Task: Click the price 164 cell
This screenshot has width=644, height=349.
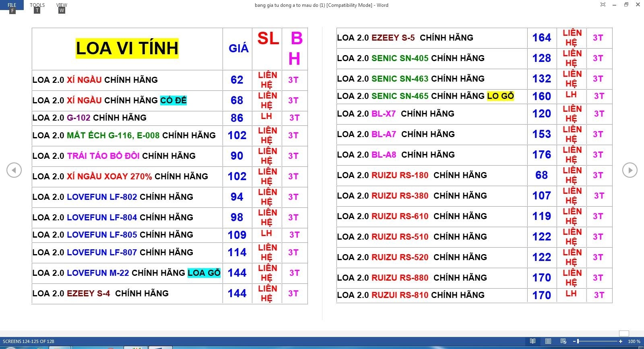Action: (x=542, y=37)
